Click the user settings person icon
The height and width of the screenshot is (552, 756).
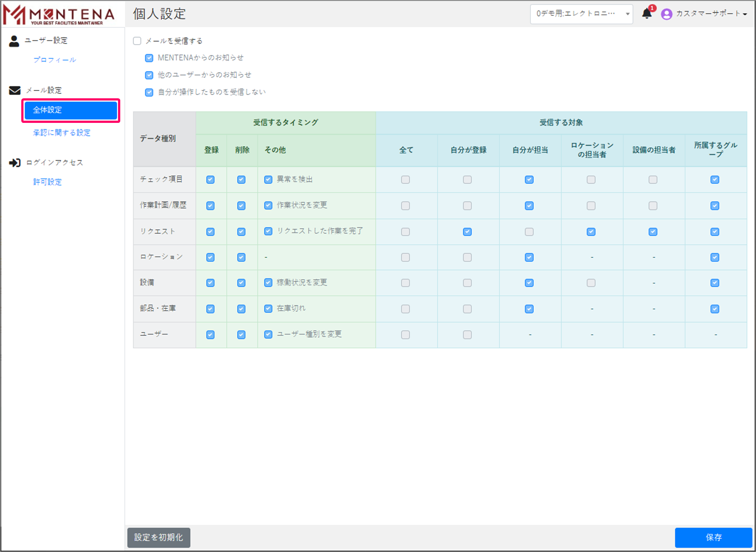(14, 41)
